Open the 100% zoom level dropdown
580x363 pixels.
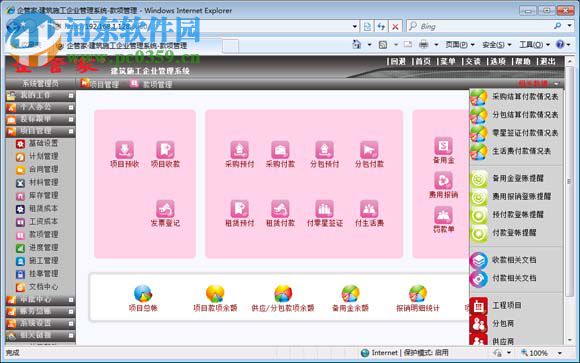tap(560, 353)
